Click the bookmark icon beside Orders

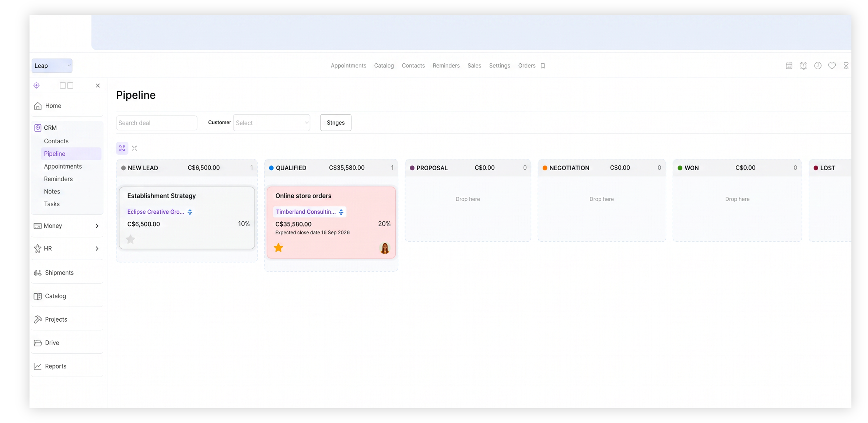(x=543, y=66)
